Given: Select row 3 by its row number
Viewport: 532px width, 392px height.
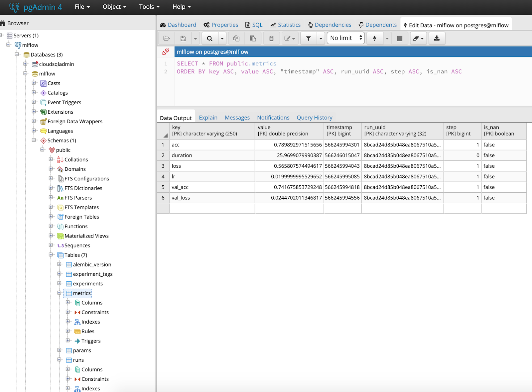Looking at the screenshot, I should [x=163, y=166].
